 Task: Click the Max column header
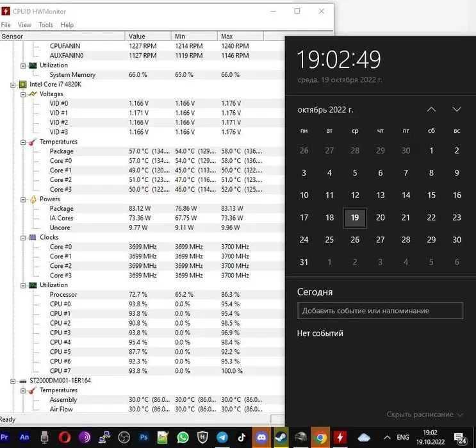coord(240,36)
